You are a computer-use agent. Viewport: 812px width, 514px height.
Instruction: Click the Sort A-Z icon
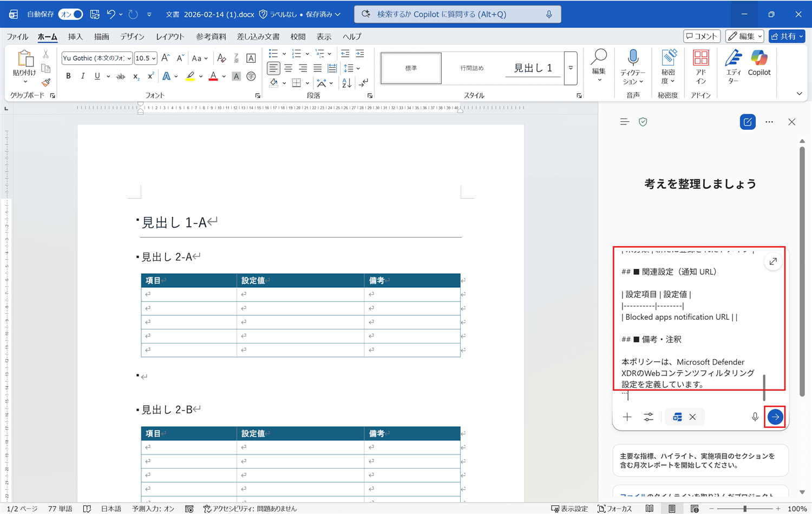(346, 83)
